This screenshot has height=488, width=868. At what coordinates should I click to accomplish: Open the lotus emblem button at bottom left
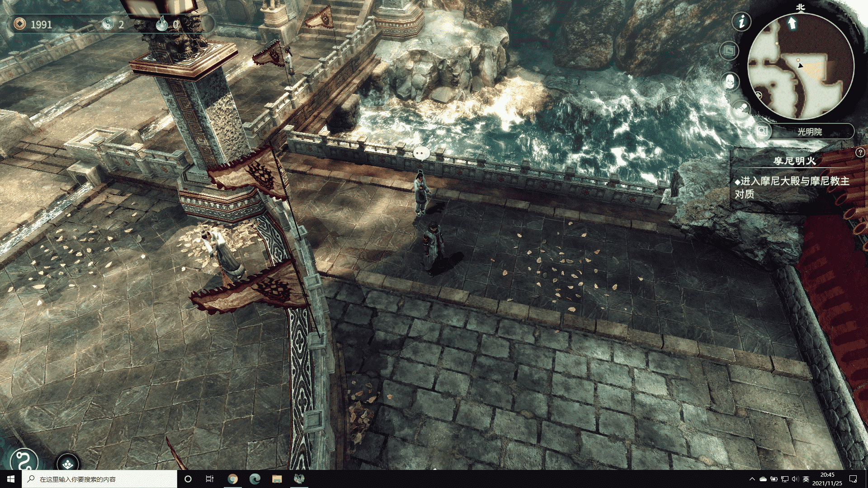click(68, 463)
